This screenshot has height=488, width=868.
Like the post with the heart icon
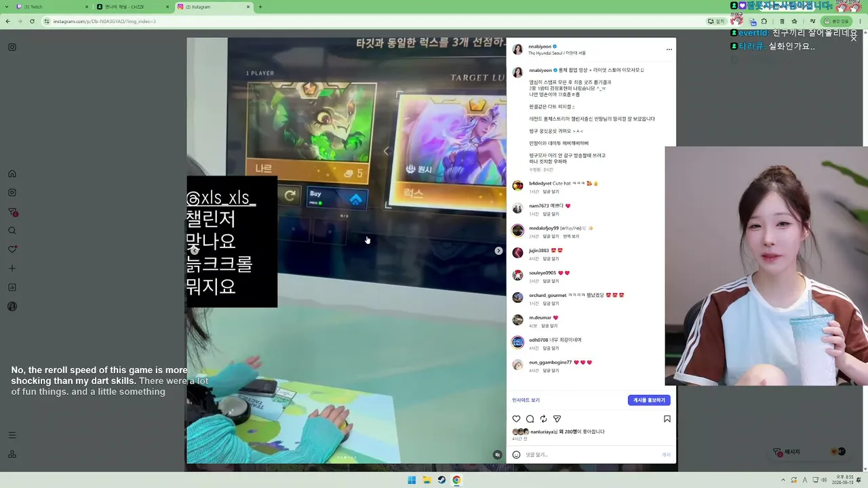pyautogui.click(x=516, y=419)
